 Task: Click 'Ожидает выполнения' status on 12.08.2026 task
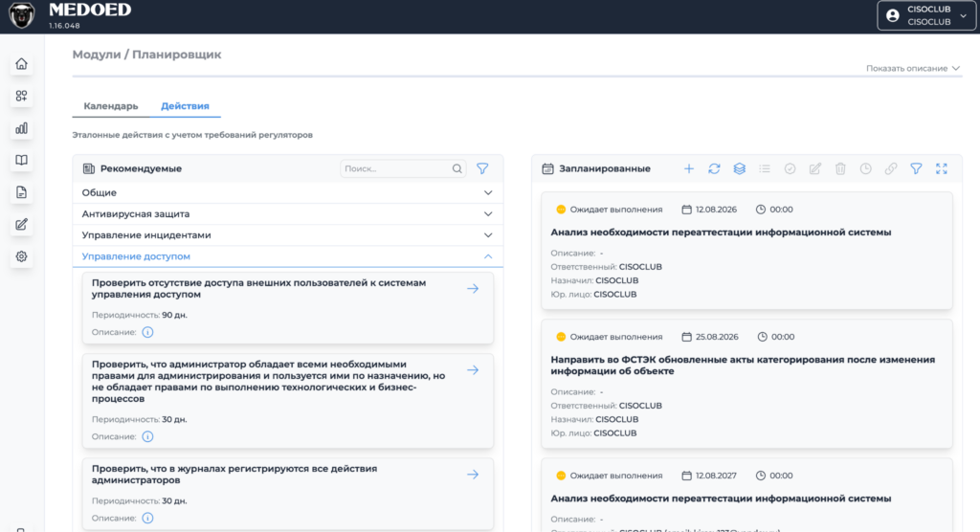click(x=615, y=210)
